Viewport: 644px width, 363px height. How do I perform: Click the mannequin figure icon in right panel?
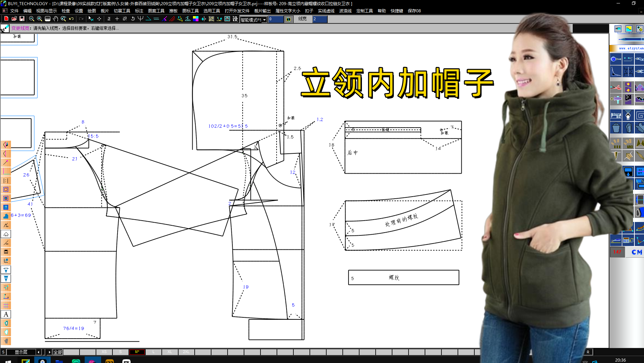628,116
